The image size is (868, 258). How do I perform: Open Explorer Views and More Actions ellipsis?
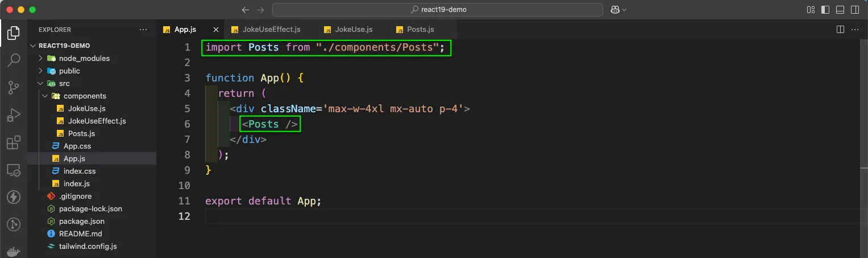click(x=143, y=29)
